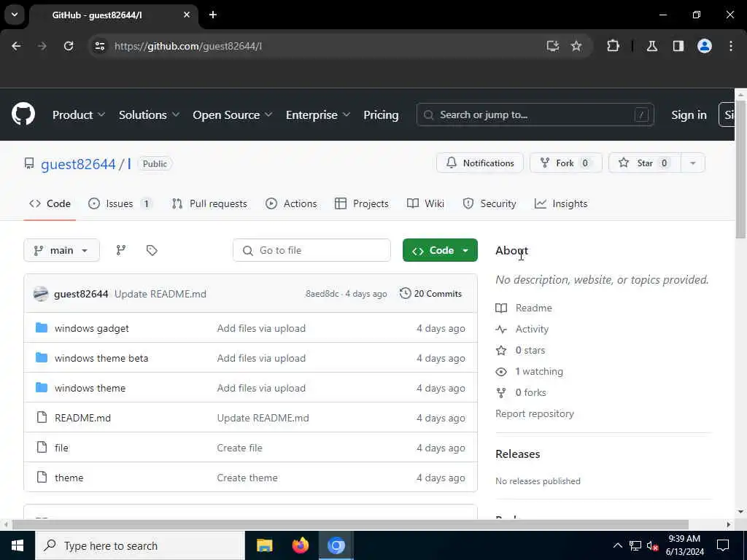Click the theme file icon
Screen dimensions: 747x560
click(42, 477)
